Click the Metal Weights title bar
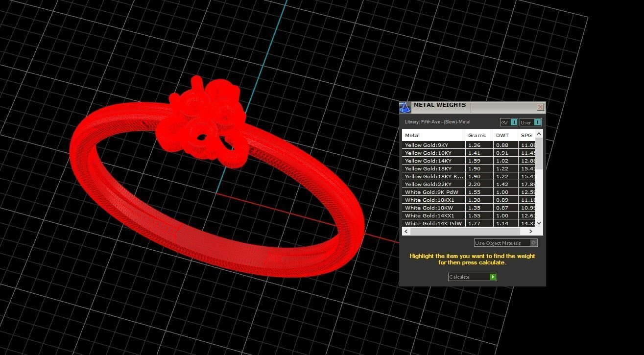This screenshot has height=355, width=644. tap(473, 107)
